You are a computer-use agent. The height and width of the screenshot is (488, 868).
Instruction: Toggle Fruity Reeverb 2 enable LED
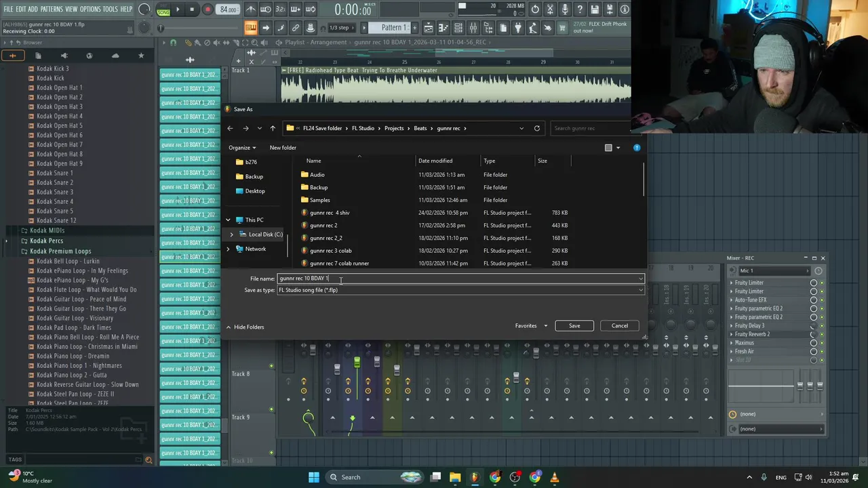click(x=822, y=334)
